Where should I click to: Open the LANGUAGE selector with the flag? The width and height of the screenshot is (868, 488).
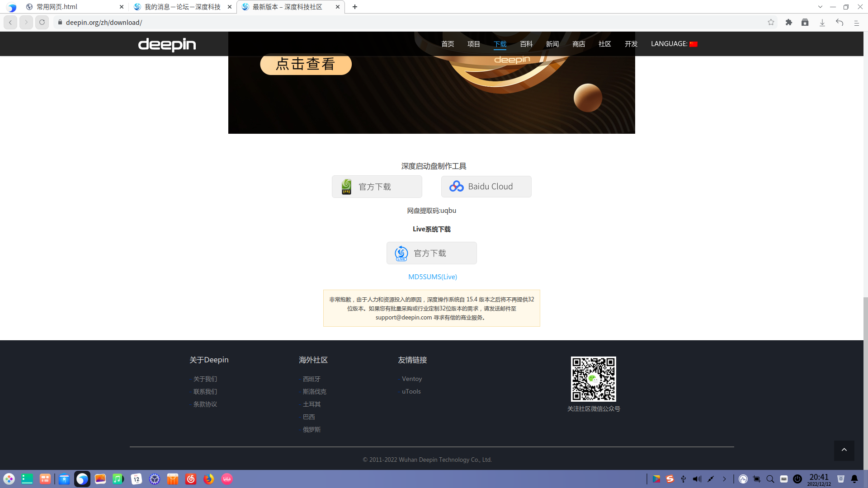tap(674, 44)
